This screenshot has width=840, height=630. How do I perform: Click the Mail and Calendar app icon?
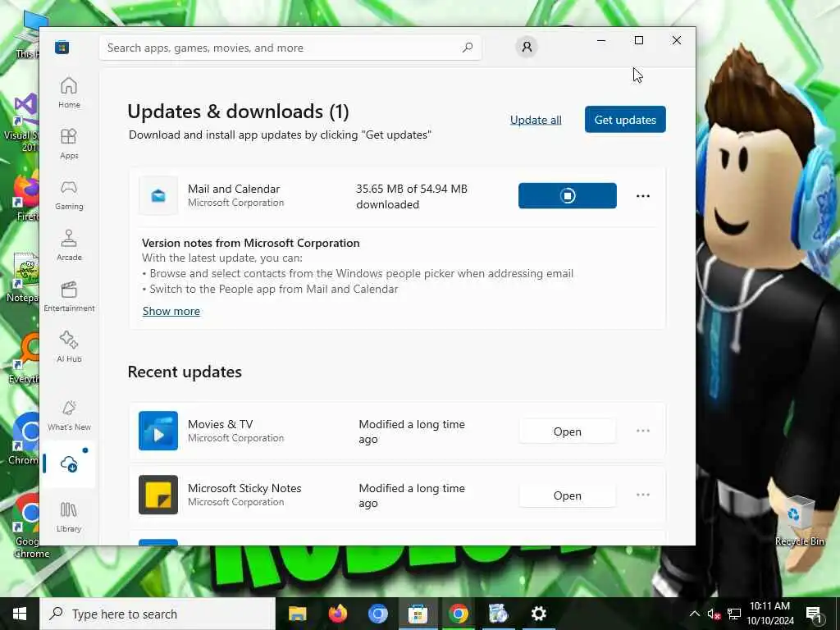158,195
